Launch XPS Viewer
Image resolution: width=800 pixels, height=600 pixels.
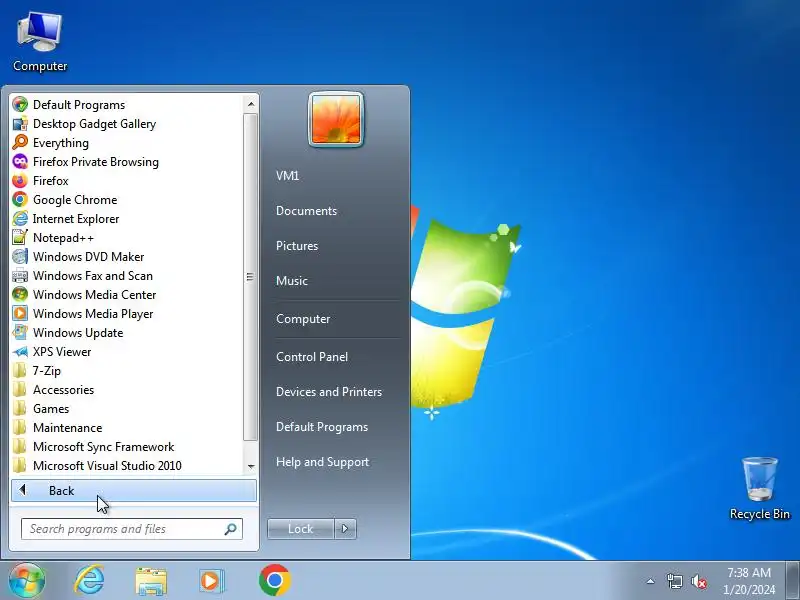click(x=52, y=352)
